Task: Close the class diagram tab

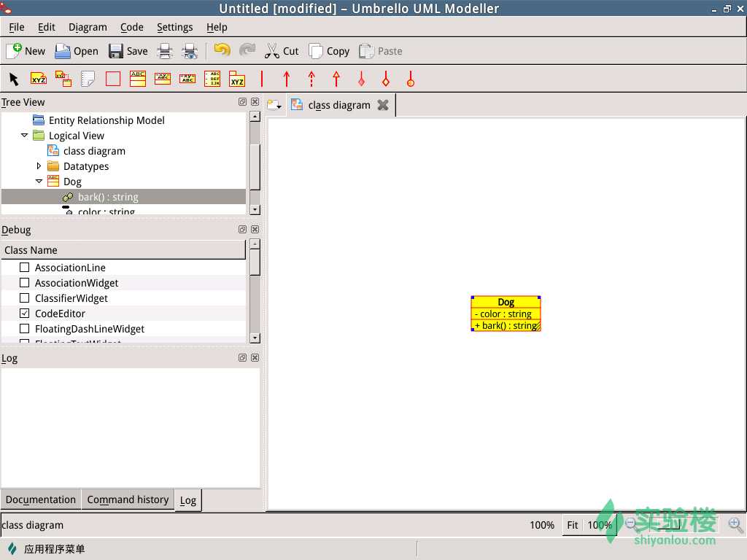Action: [383, 105]
